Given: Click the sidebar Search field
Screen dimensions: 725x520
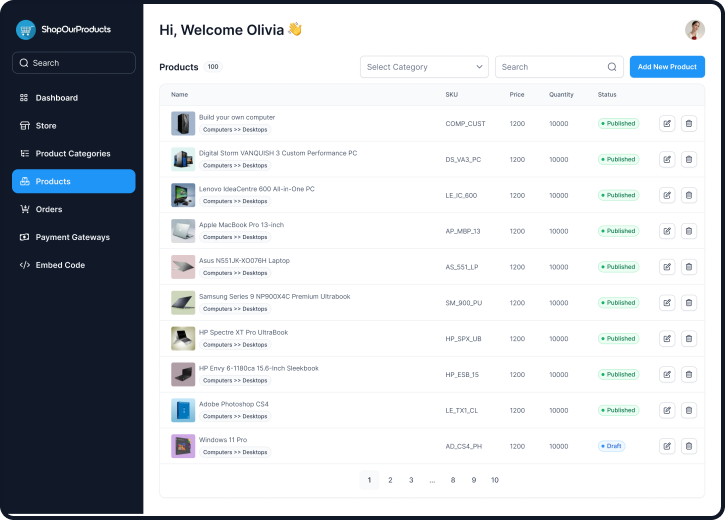Looking at the screenshot, I should 74,63.
